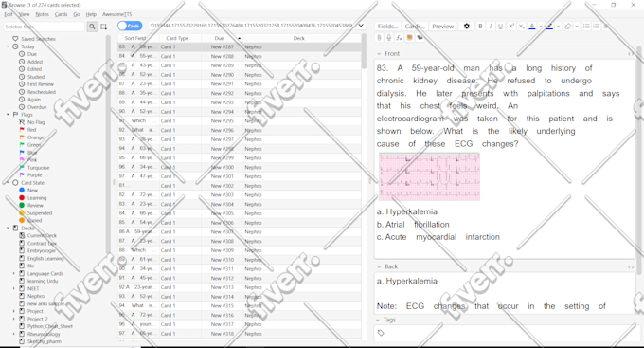This screenshot has height=348, width=644.
Task: Apply subscript formatting
Action: [x=521, y=27]
